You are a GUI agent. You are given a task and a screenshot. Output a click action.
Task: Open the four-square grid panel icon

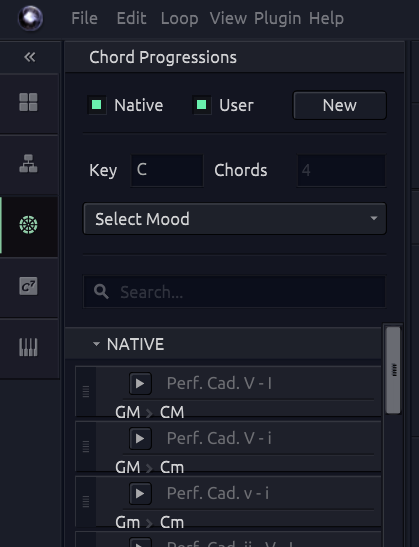point(28,102)
